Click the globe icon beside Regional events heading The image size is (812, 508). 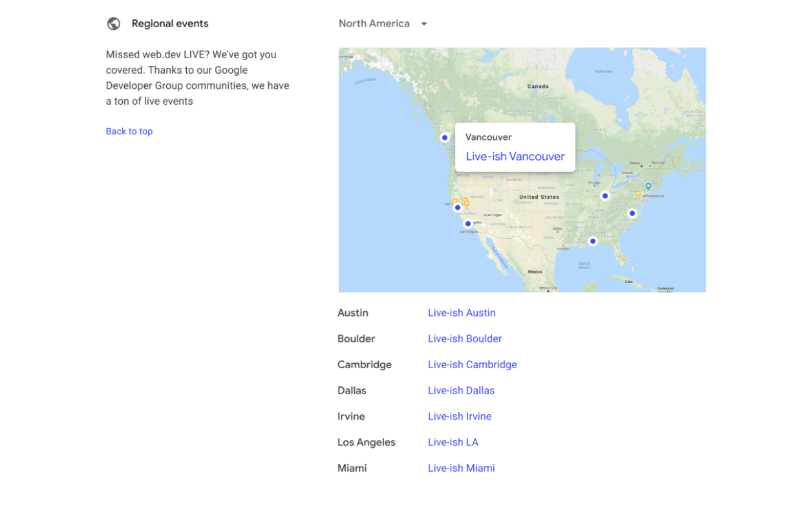(x=114, y=23)
